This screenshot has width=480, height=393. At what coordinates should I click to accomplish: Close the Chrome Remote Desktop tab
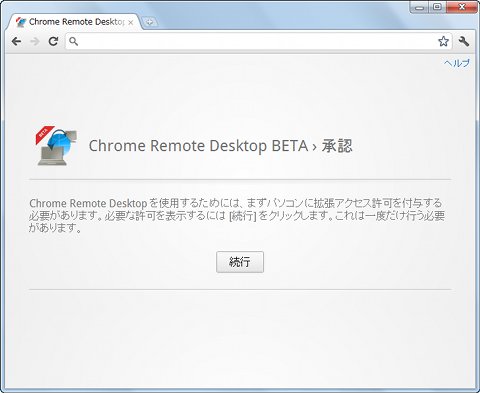pyautogui.click(x=131, y=22)
